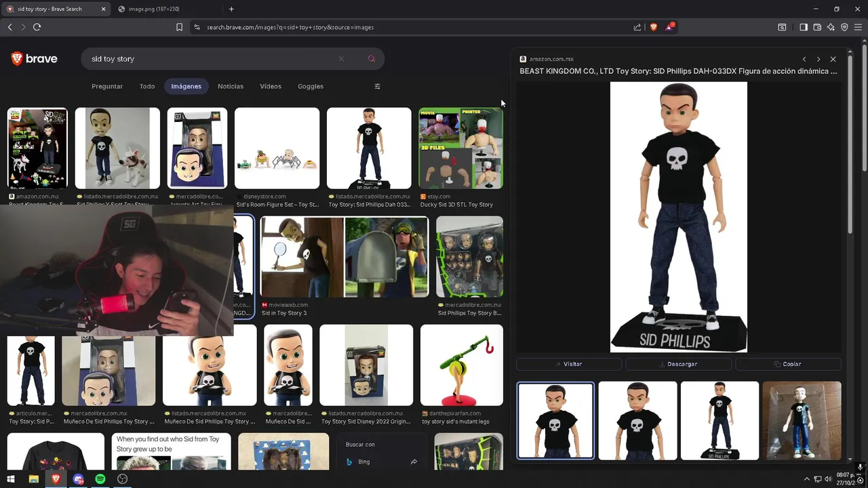Viewport: 868px width, 488px height.
Task: Show next image in preview panel
Action: (x=818, y=60)
